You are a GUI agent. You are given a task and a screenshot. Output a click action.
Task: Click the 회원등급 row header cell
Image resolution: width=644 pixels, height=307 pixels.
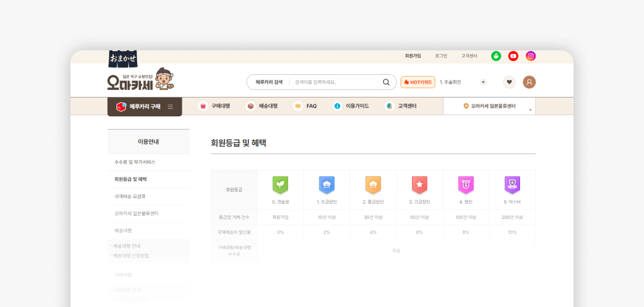point(234,190)
